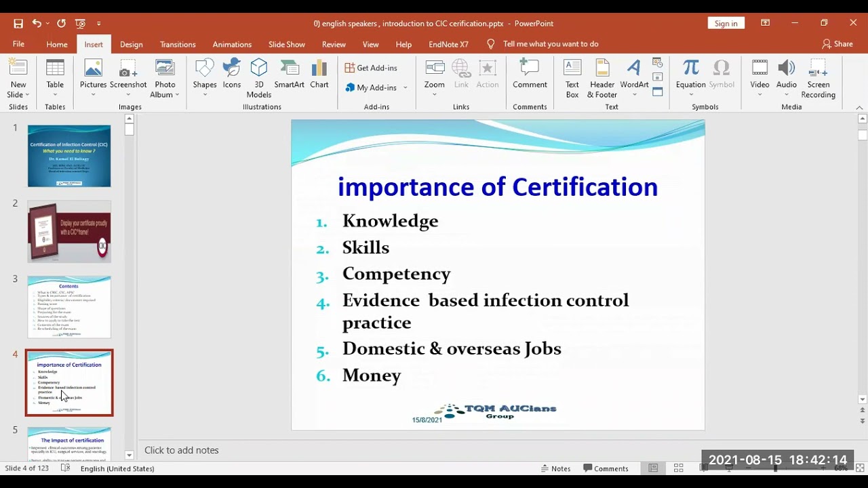Image resolution: width=868 pixels, height=488 pixels.
Task: Open Ribbon Display Options icon
Action: click(x=765, y=23)
